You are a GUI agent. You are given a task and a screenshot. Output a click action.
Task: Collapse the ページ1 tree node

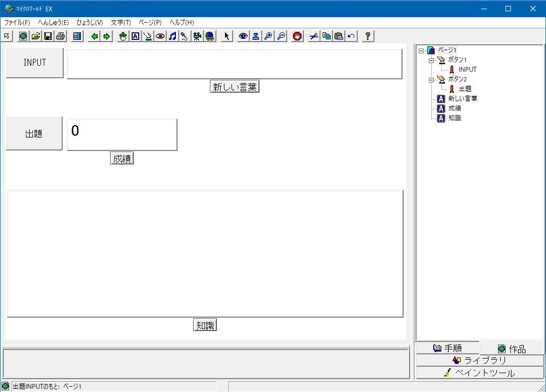click(x=421, y=51)
